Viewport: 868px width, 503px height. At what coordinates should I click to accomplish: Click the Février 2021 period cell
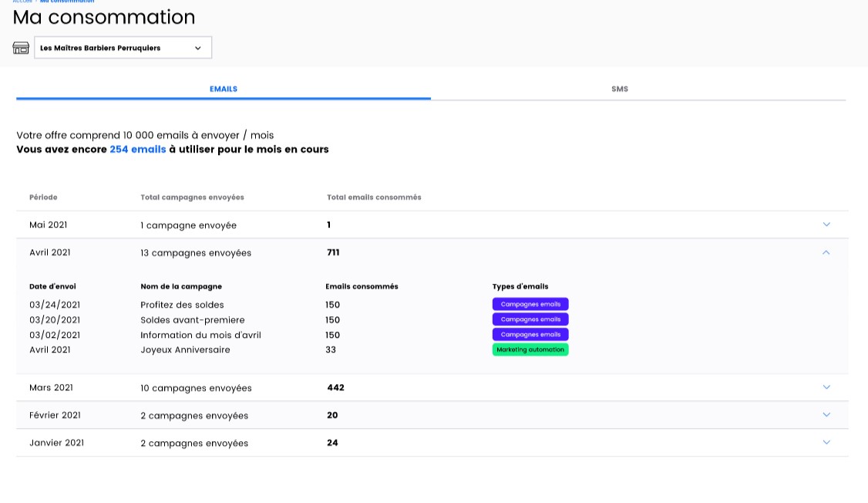55,415
